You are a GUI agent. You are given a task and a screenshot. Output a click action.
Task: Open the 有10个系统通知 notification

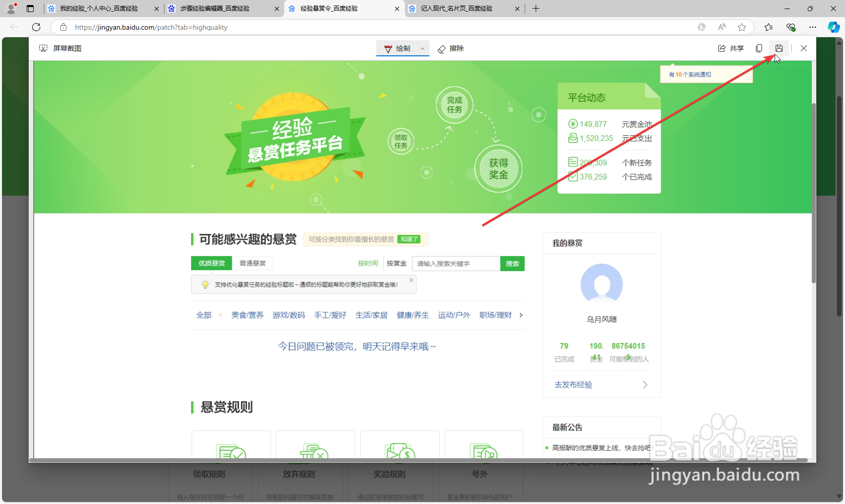click(x=690, y=74)
